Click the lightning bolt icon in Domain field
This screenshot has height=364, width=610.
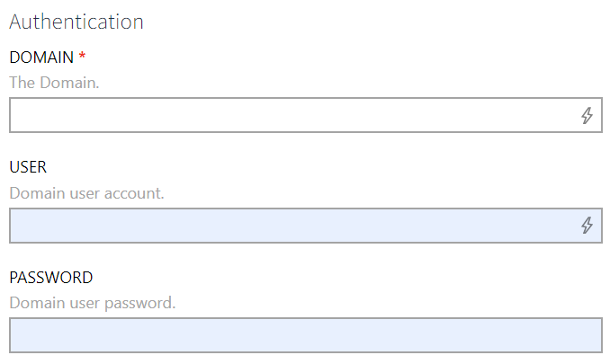coord(587,116)
